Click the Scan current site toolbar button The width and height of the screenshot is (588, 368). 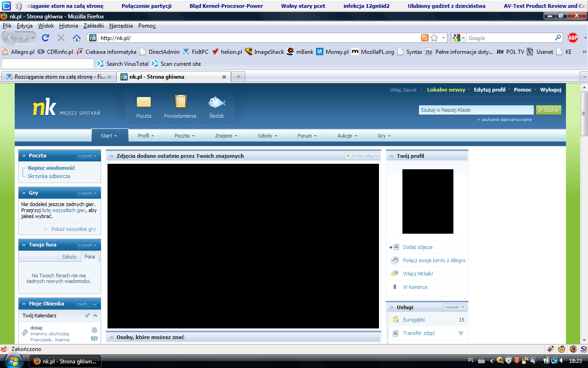pos(176,64)
